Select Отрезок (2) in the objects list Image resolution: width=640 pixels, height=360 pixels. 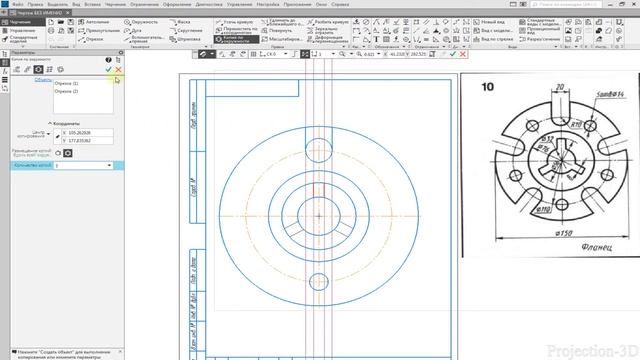tap(67, 91)
